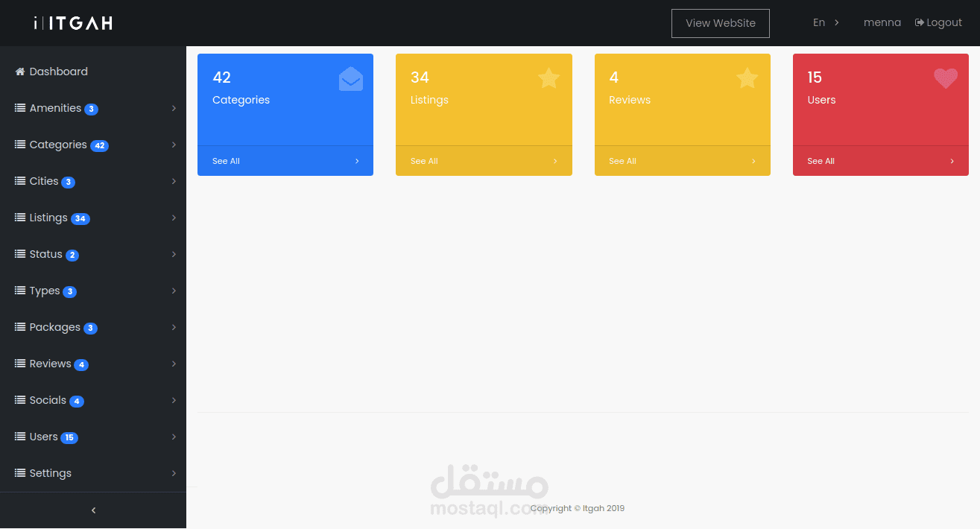
Task: Expand the Reviews submenu chevron
Action: tap(174, 364)
